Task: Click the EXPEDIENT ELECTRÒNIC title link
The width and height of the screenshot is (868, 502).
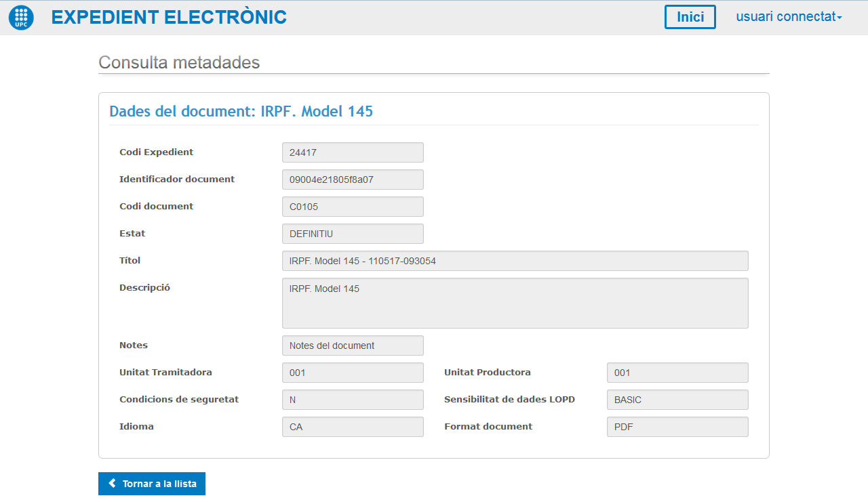Action: (x=169, y=18)
